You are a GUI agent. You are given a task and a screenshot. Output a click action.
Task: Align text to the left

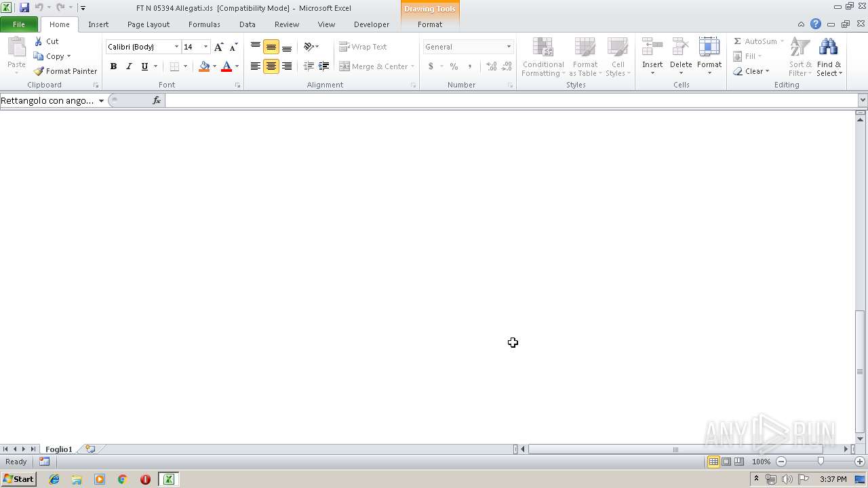(256, 66)
